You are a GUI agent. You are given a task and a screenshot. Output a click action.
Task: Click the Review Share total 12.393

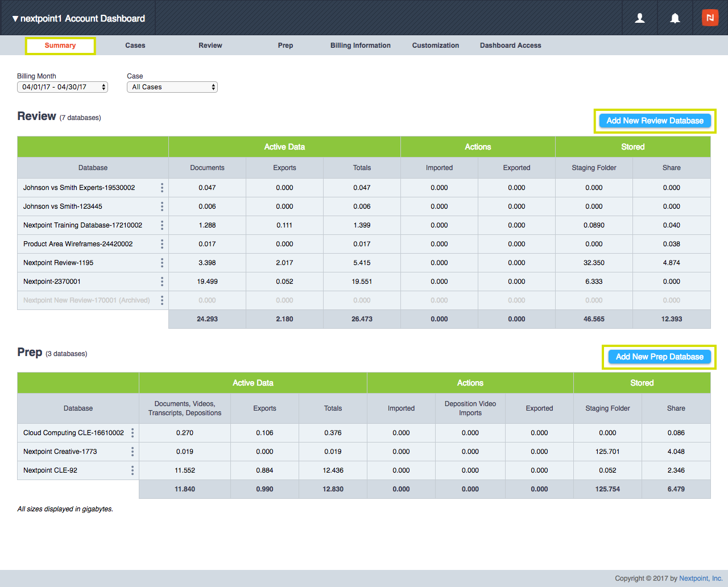coord(671,319)
